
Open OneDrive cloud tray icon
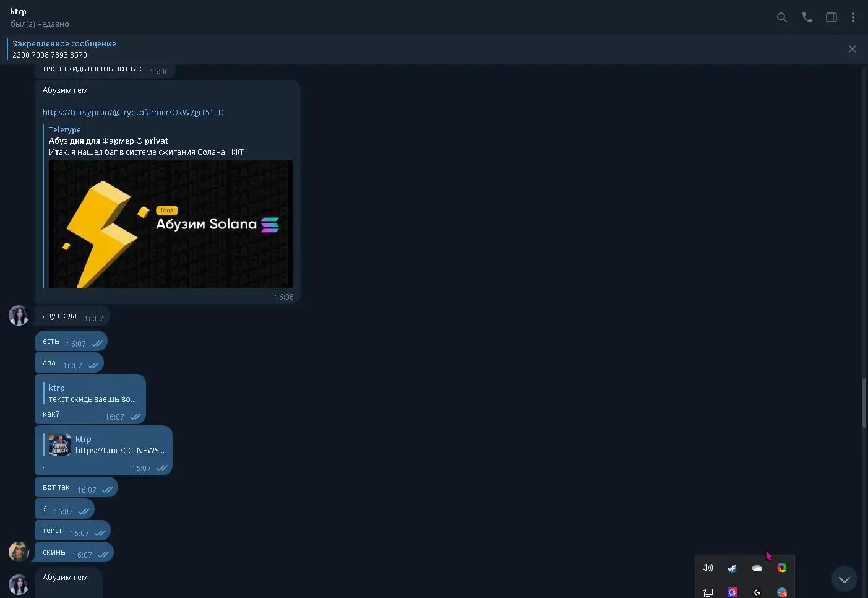coord(757,568)
